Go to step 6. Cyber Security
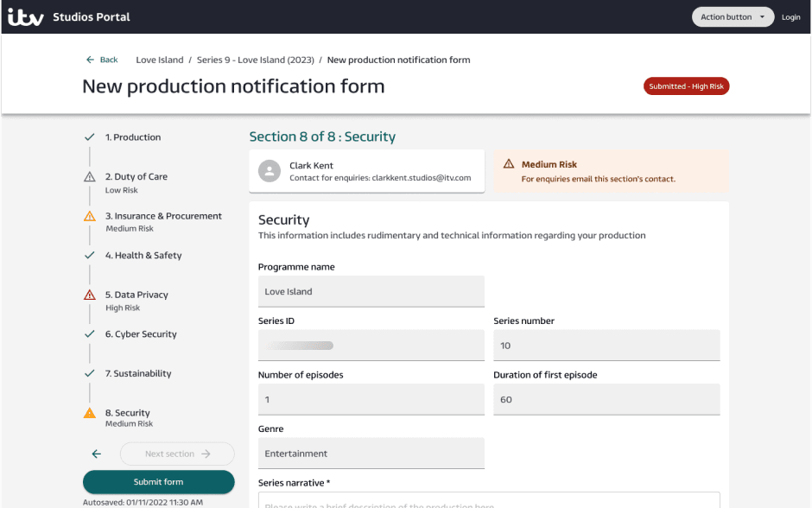 pos(141,334)
